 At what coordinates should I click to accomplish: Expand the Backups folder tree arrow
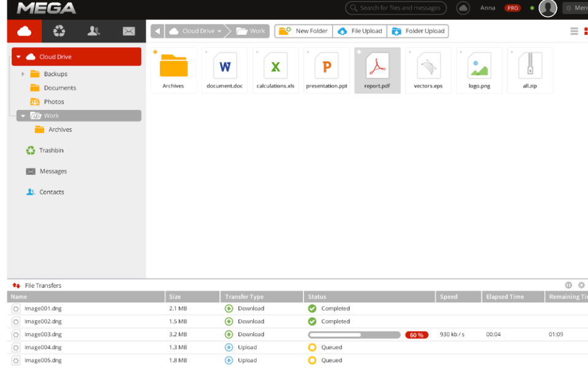(x=23, y=74)
